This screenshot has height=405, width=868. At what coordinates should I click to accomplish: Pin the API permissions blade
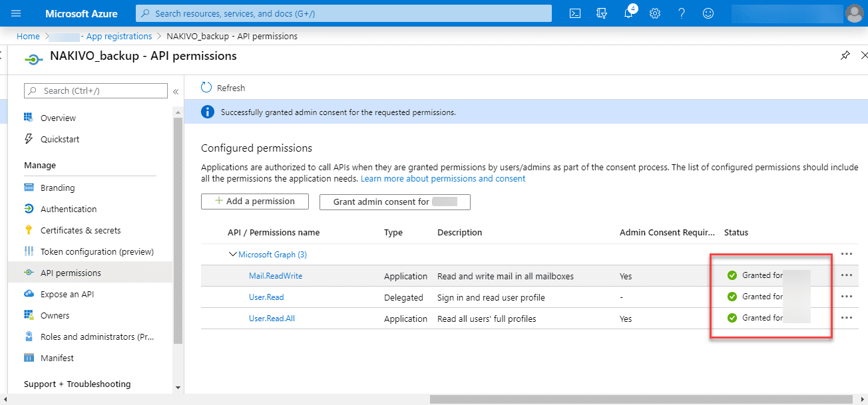(845, 56)
